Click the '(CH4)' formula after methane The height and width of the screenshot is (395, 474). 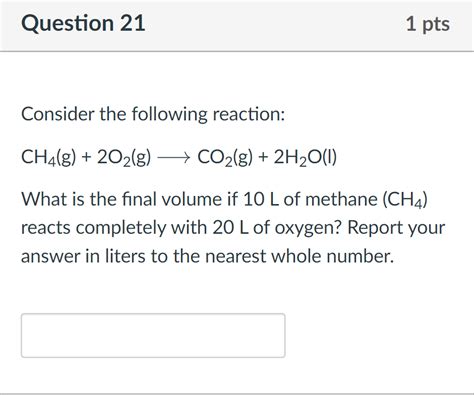tap(405, 200)
